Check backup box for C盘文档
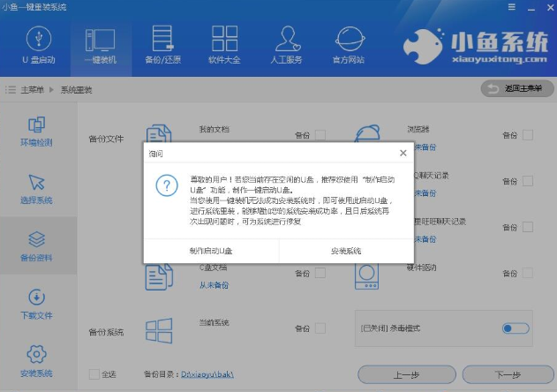This screenshot has width=557, height=392. click(320, 273)
